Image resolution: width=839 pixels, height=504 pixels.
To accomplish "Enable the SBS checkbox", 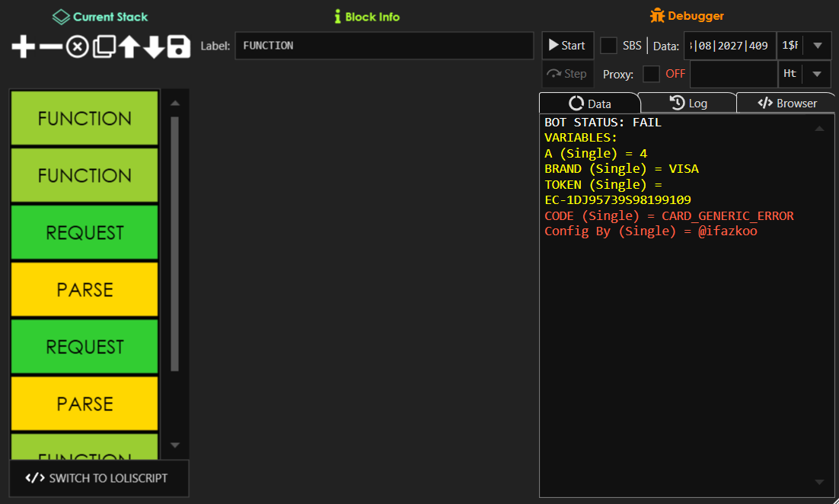I will [x=608, y=45].
